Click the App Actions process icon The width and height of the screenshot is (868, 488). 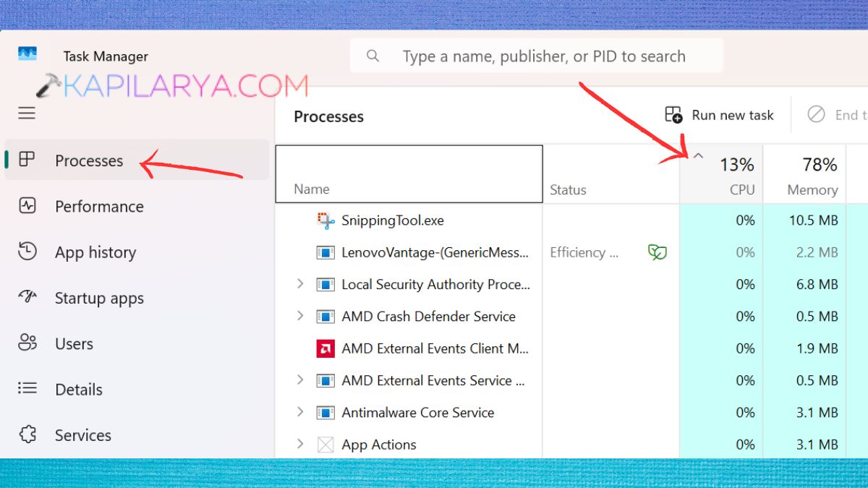tap(325, 444)
